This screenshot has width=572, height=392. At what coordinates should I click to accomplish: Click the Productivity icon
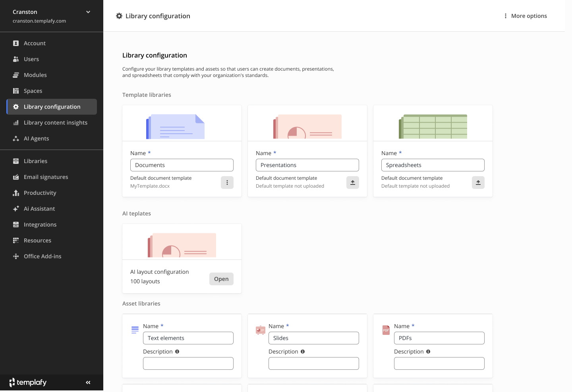coord(16,193)
